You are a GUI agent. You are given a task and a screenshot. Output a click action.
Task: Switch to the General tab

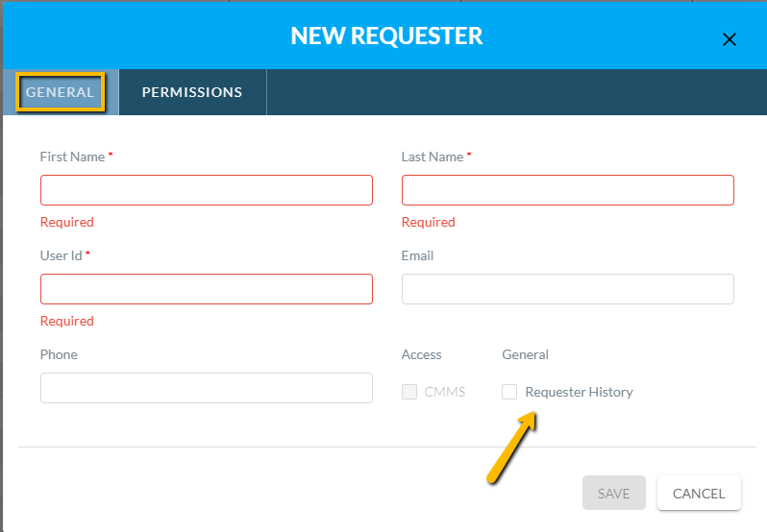[61, 92]
